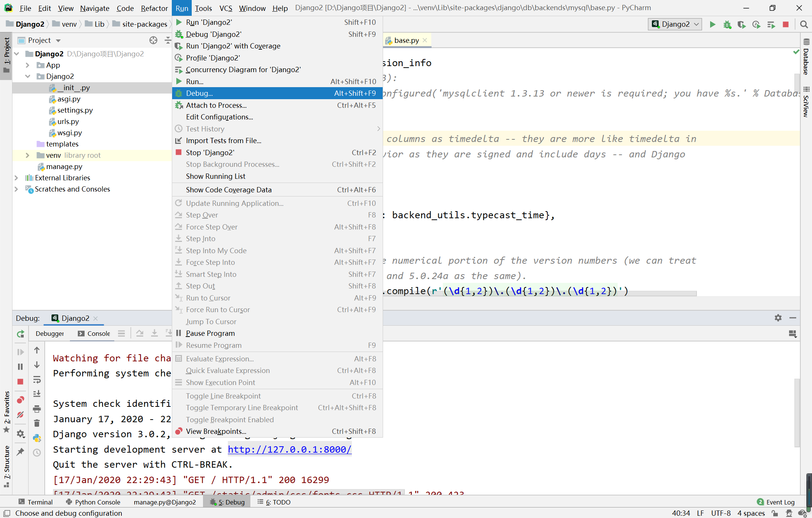Image resolution: width=812 pixels, height=518 pixels.
Task: Switch to the Console tab
Action: [x=94, y=334]
